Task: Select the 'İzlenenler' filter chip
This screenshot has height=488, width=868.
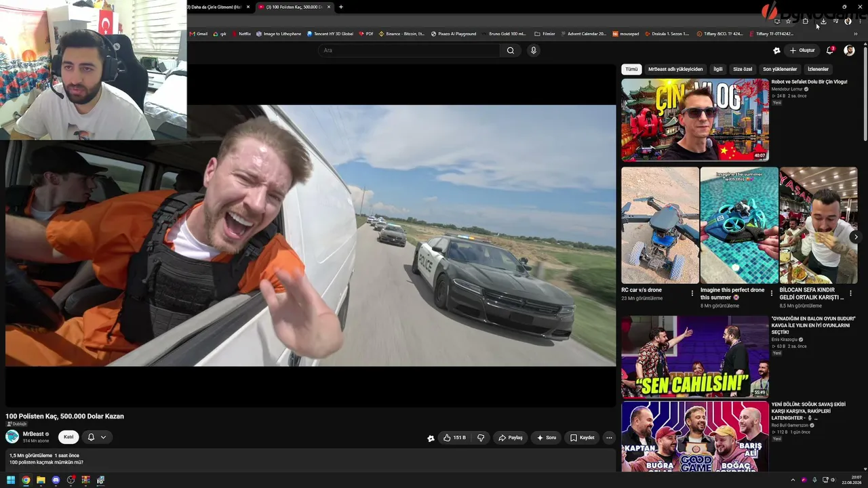Action: pyautogui.click(x=818, y=69)
